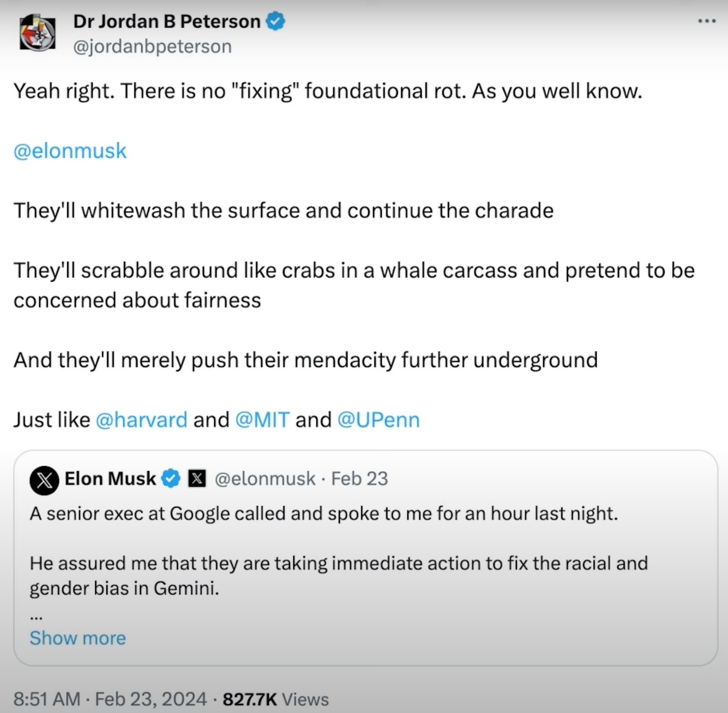Visit the @UPenn mention link

(x=378, y=419)
